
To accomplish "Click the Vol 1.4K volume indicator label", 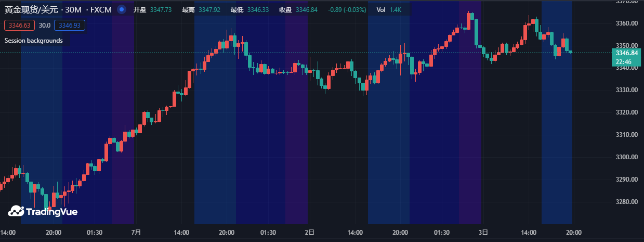I will pyautogui.click(x=389, y=10).
